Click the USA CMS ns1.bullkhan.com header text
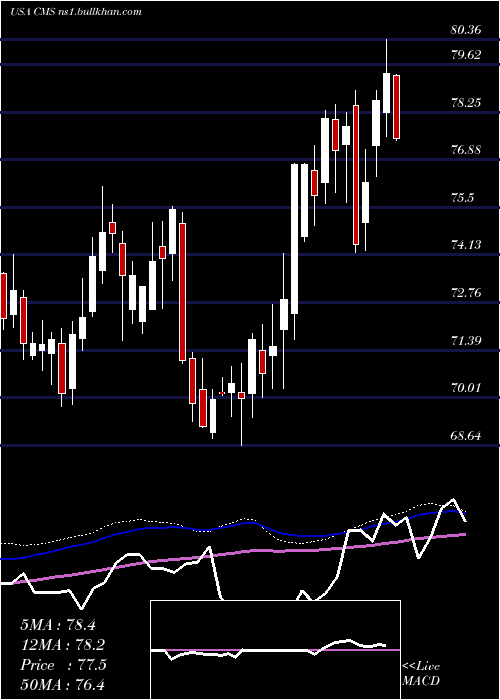 coord(76,12)
